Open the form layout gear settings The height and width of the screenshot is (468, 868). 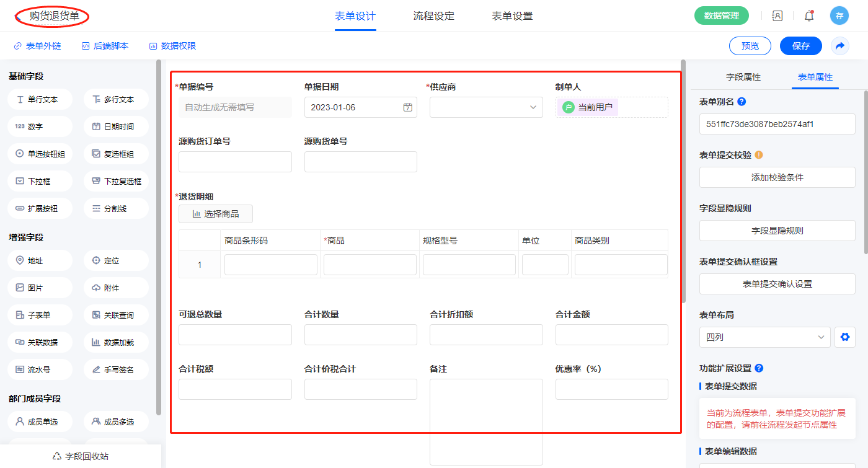(x=844, y=337)
